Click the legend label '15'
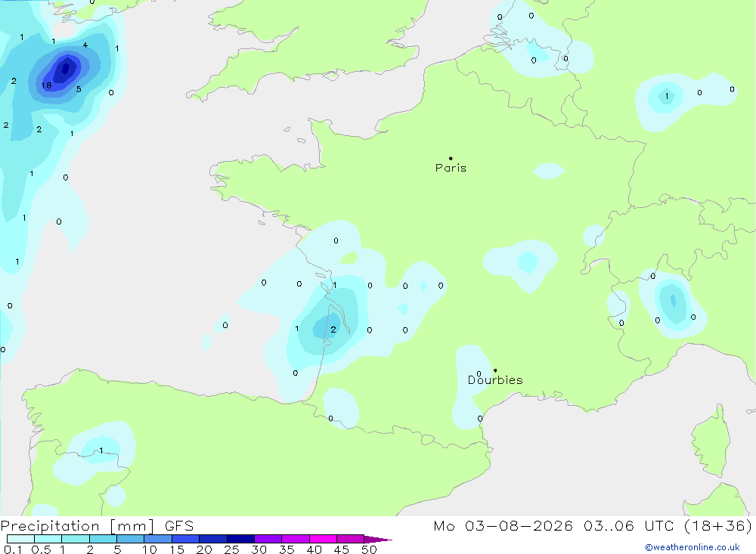This screenshot has width=756, height=554. [176, 549]
